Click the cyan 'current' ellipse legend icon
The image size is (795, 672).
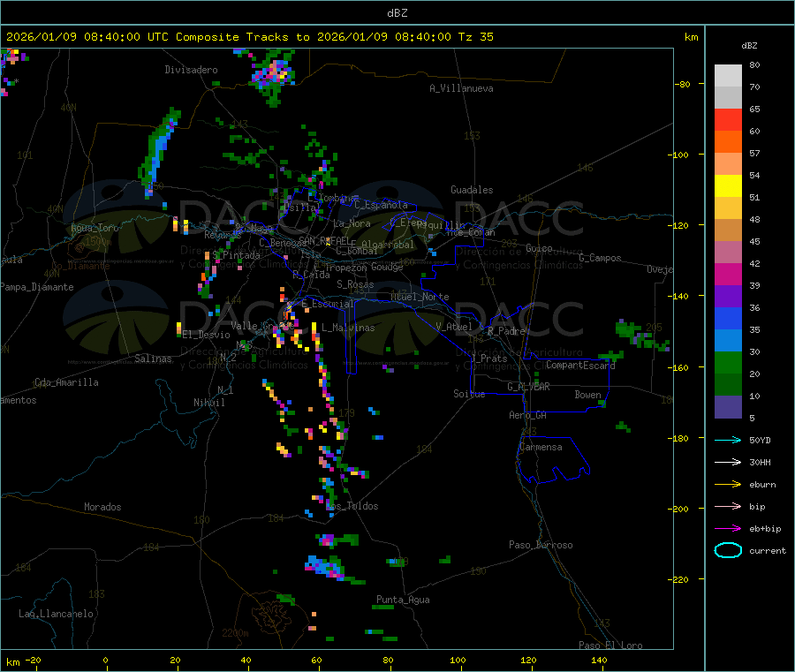[x=728, y=550]
